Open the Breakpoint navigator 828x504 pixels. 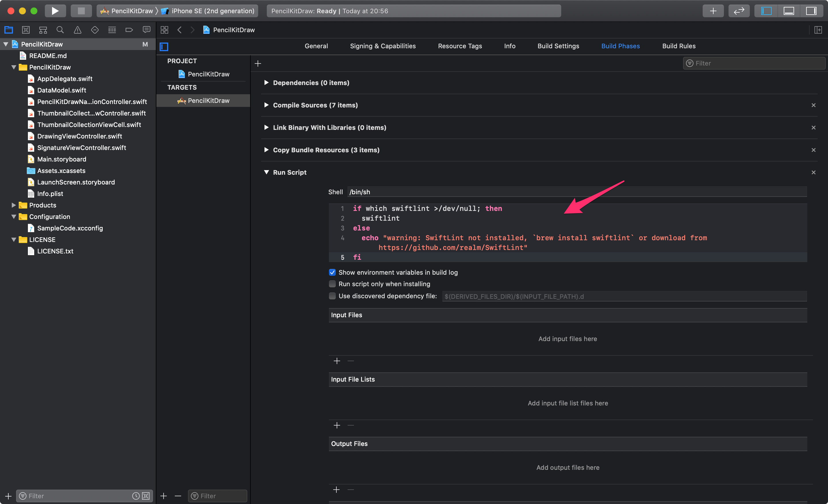129,30
